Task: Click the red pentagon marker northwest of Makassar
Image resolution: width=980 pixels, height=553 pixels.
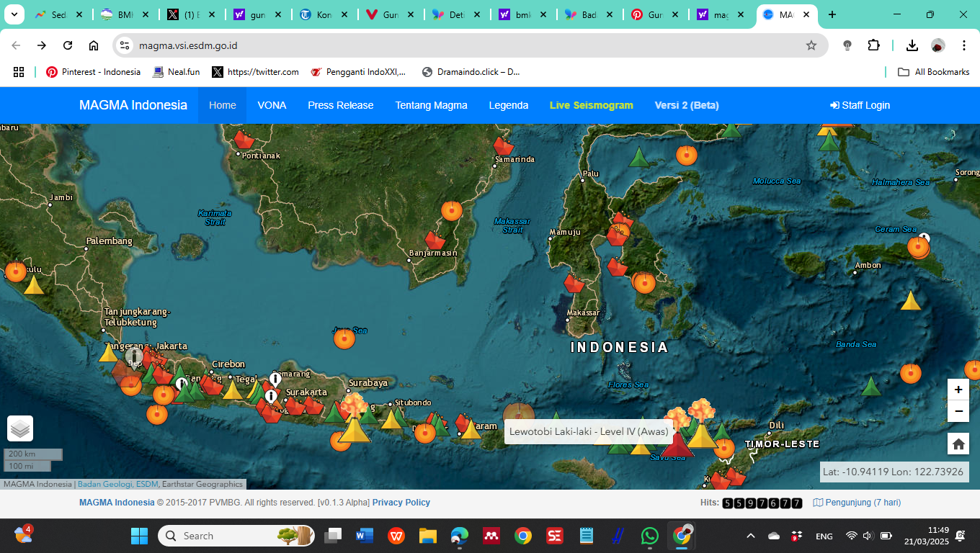Action: click(x=574, y=283)
